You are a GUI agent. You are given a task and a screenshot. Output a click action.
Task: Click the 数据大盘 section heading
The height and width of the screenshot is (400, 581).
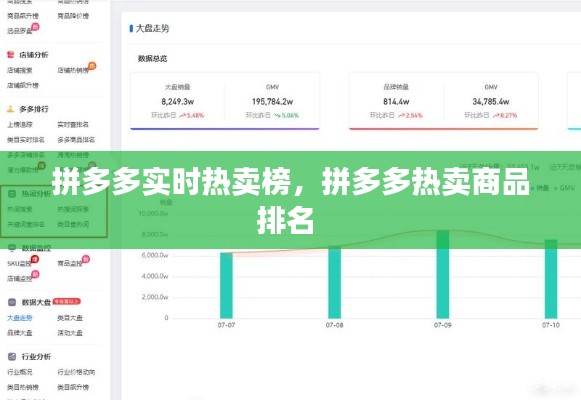36,302
